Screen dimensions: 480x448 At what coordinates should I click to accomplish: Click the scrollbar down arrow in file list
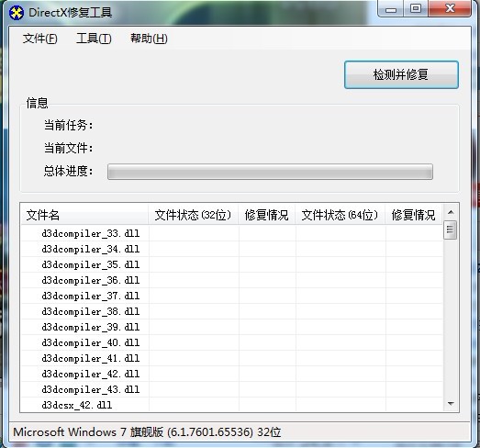click(451, 404)
